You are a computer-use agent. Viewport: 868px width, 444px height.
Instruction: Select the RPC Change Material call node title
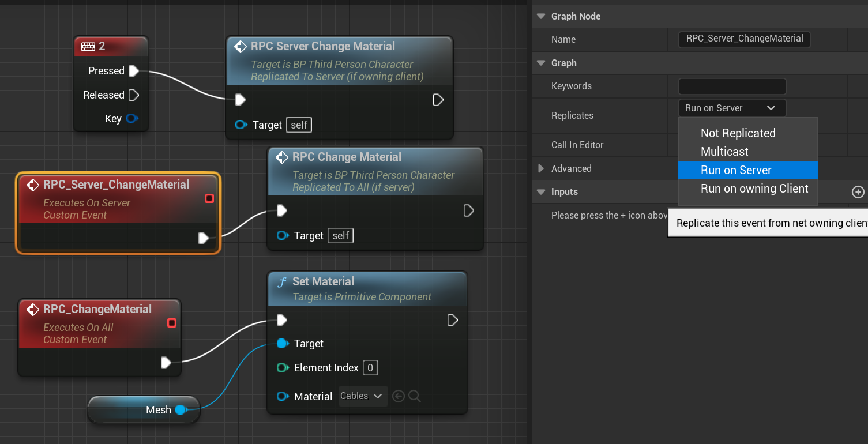click(x=347, y=157)
